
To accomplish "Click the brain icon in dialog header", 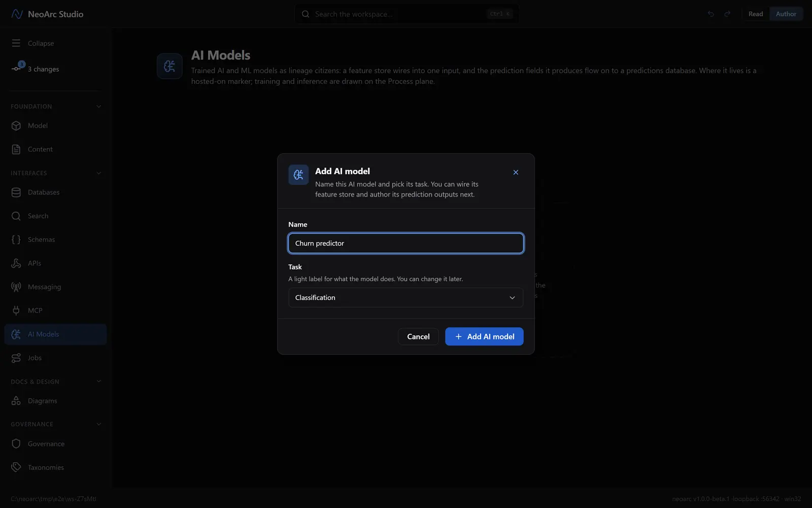I will point(298,175).
